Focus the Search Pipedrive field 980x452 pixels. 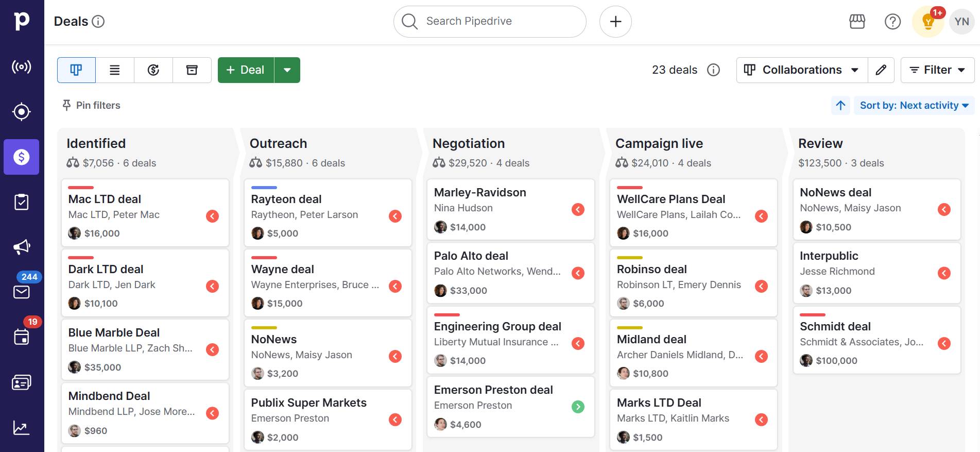tap(490, 22)
